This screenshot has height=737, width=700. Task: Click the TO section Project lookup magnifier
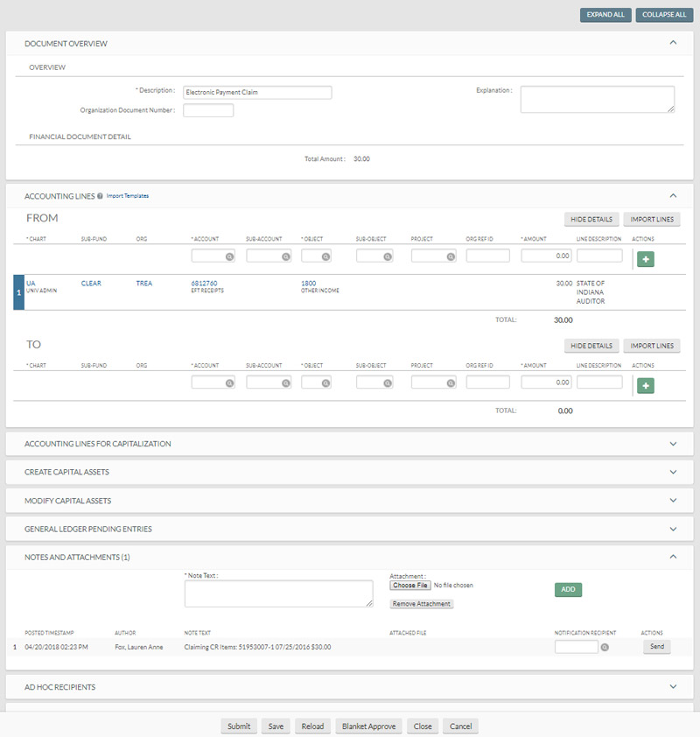(x=450, y=383)
